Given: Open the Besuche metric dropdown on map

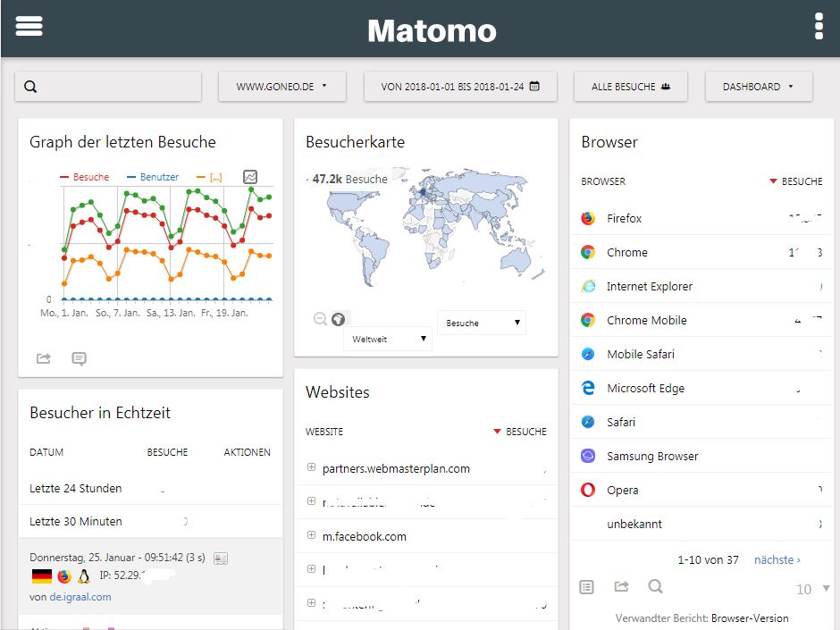Looking at the screenshot, I should 482,323.
